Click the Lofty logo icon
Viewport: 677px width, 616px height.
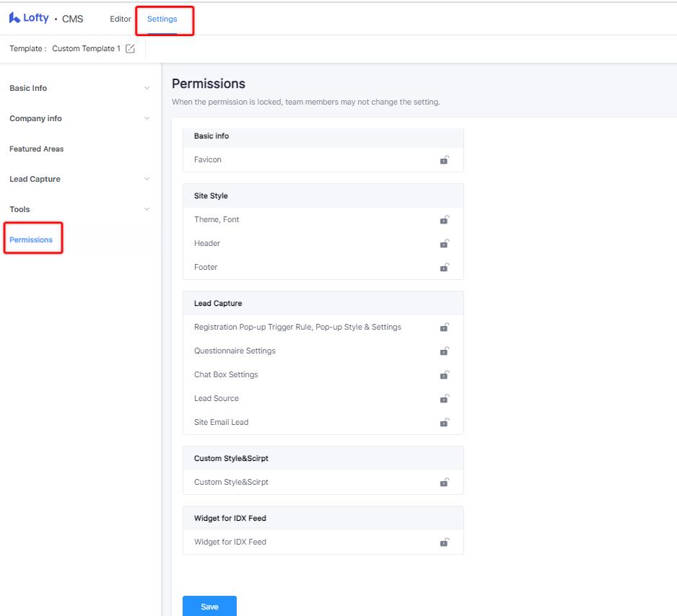pos(14,18)
